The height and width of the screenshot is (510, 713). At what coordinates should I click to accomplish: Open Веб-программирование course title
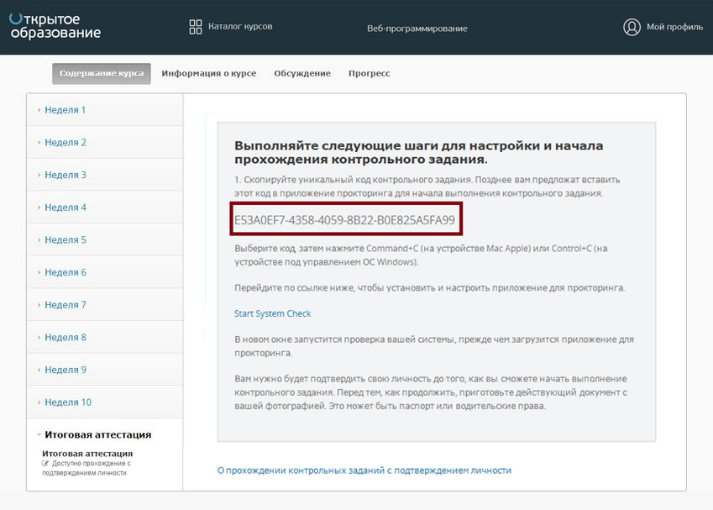click(417, 28)
